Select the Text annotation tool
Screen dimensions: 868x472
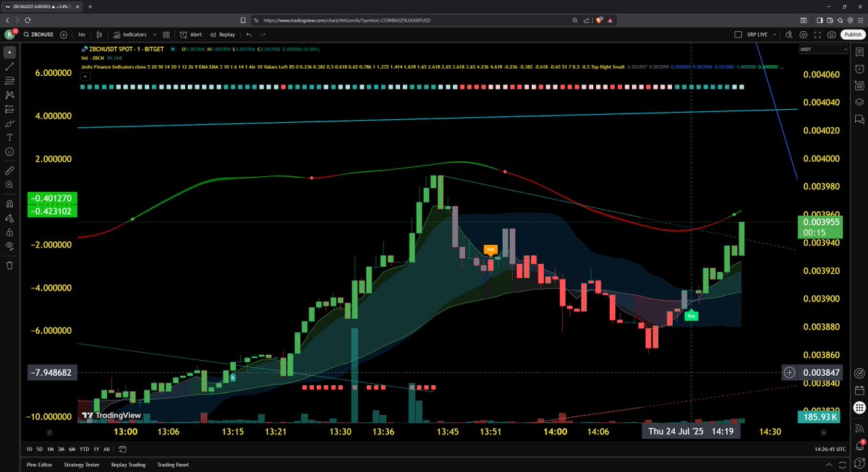click(9, 137)
